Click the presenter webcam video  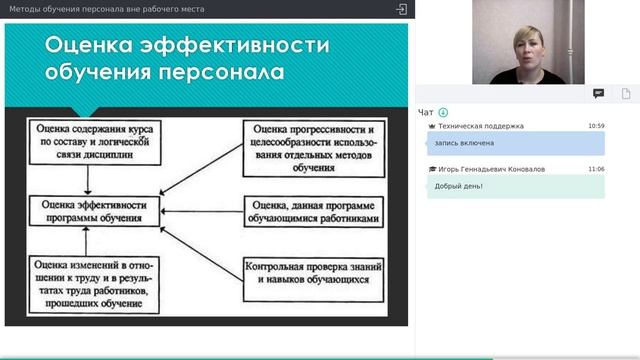528,42
